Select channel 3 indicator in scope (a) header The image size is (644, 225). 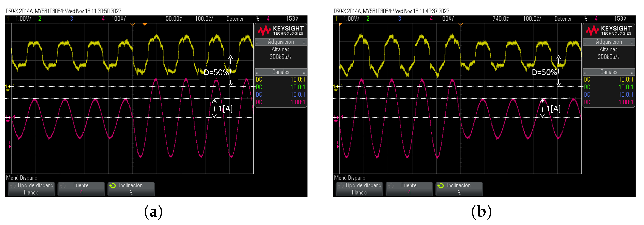(x=71, y=19)
